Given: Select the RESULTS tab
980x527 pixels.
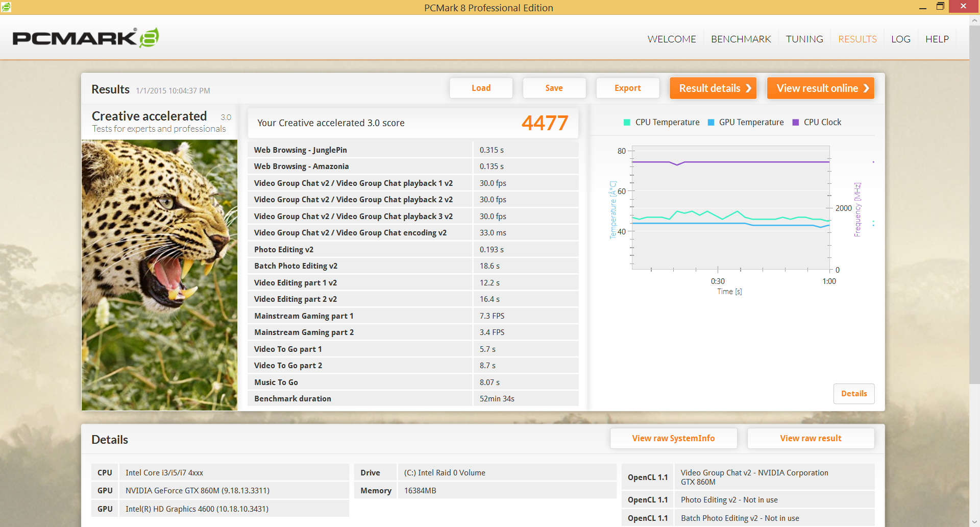Looking at the screenshot, I should (857, 39).
